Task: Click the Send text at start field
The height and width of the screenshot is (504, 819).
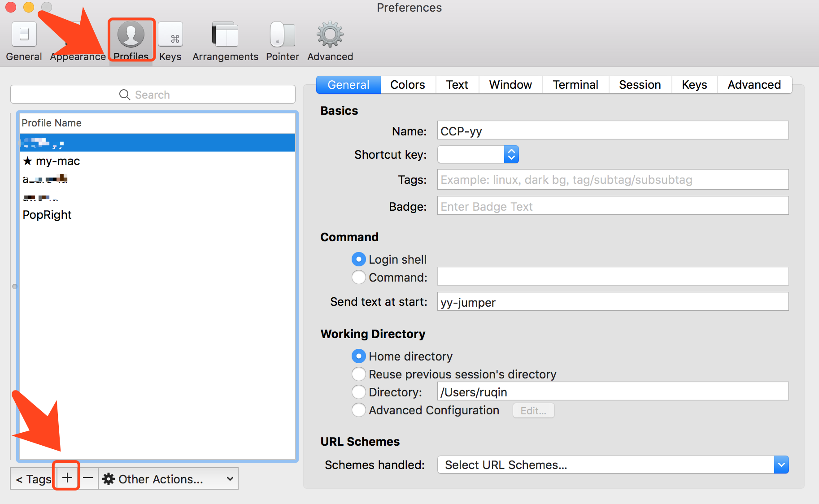Action: point(613,301)
